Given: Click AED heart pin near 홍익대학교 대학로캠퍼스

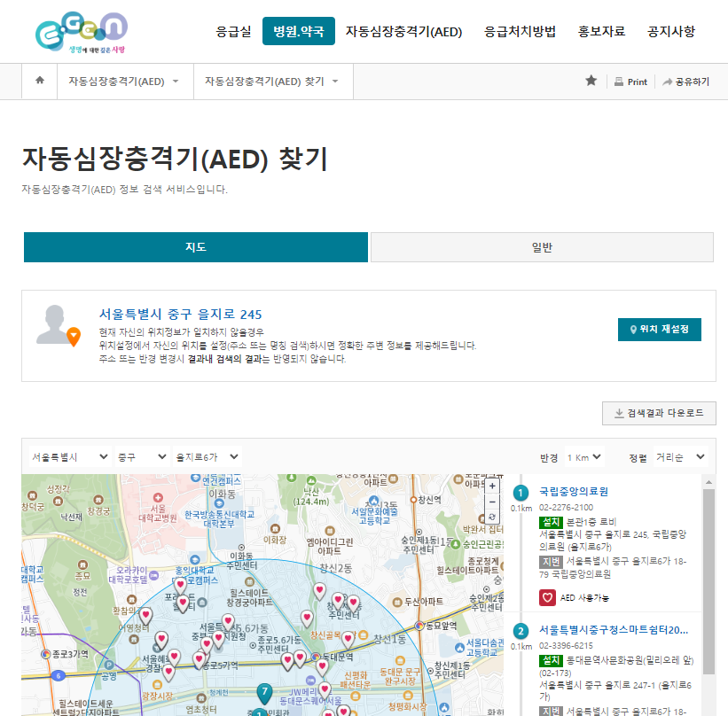Looking at the screenshot, I should (x=180, y=586).
